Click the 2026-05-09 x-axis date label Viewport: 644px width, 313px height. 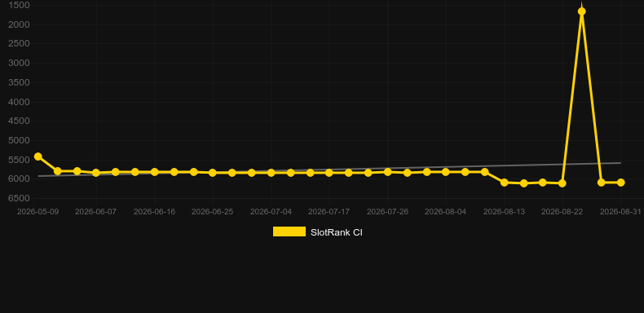coord(37,212)
